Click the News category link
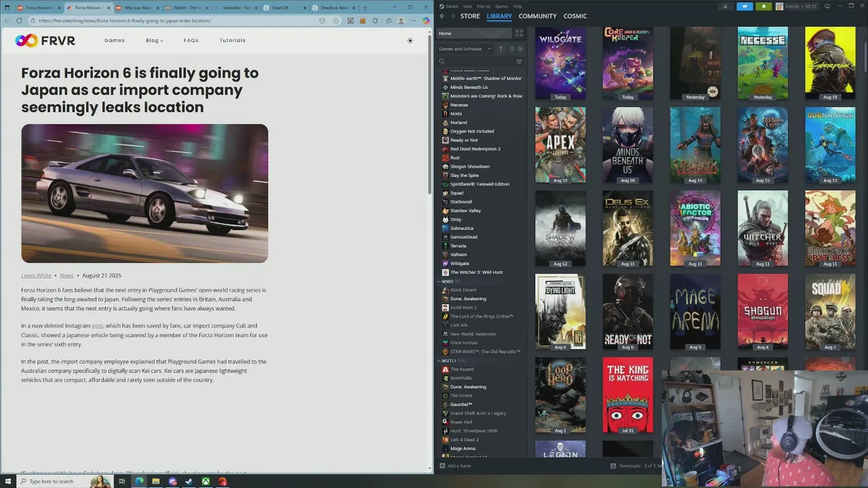This screenshot has width=868, height=488. (x=66, y=276)
